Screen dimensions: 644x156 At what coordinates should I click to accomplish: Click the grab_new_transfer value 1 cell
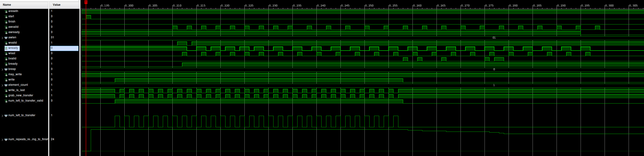[x=52, y=95]
